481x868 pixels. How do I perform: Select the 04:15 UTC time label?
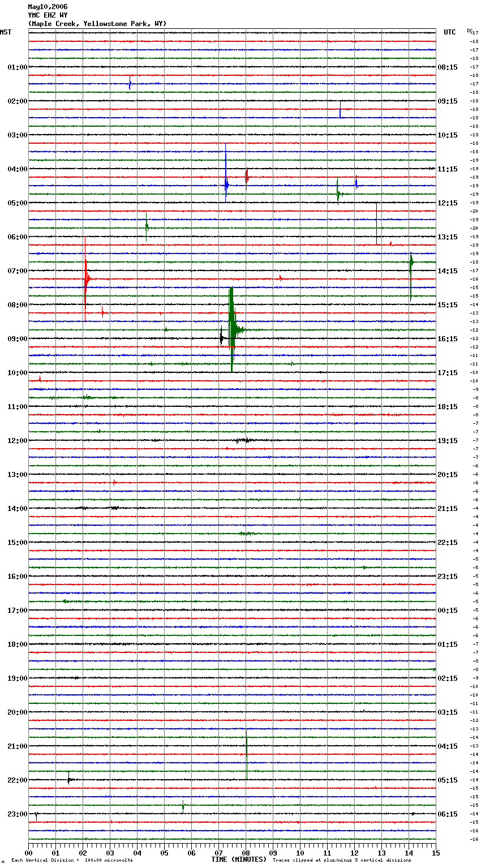448,746
